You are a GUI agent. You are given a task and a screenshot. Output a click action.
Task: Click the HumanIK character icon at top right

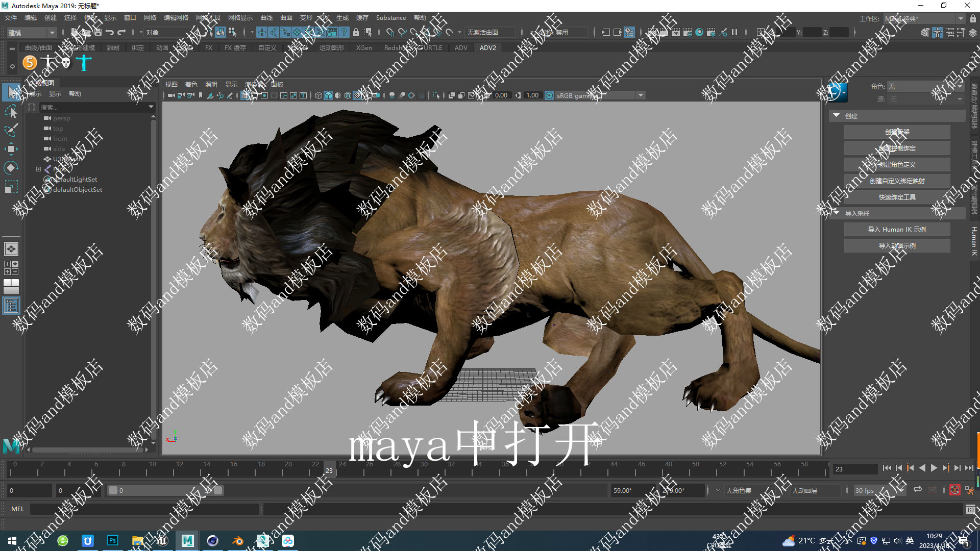coord(938,33)
